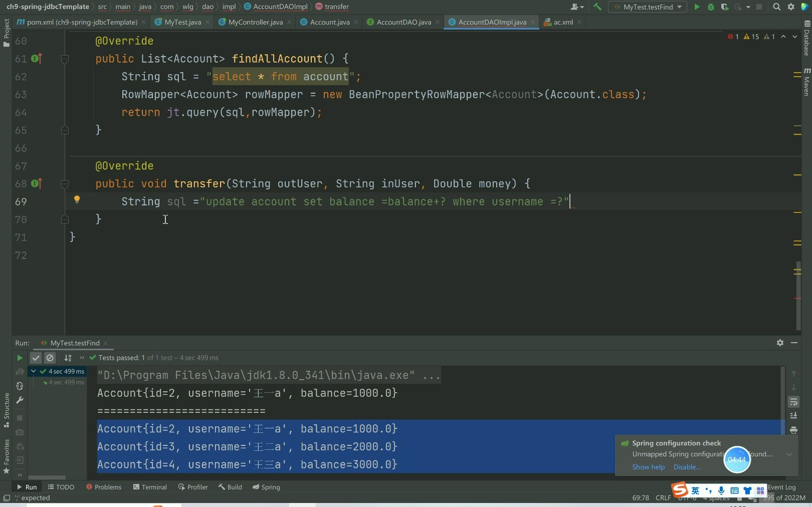Open the TODO tool window
812x507 pixels.
click(61, 487)
